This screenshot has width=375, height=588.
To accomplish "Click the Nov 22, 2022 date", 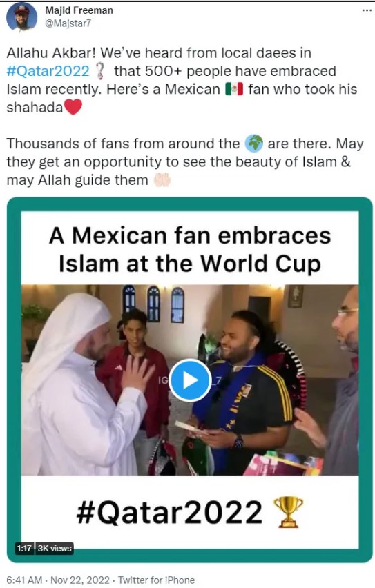I will [x=80, y=580].
